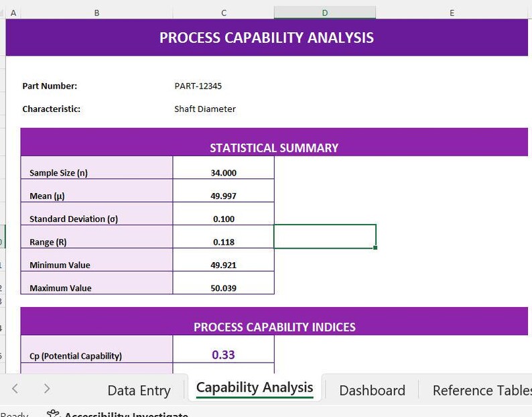Select column B header
Viewport: 532px width, 417px height.
click(96, 13)
